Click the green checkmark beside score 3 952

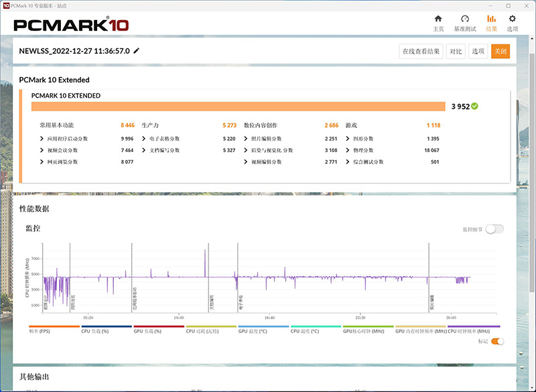[x=474, y=106]
